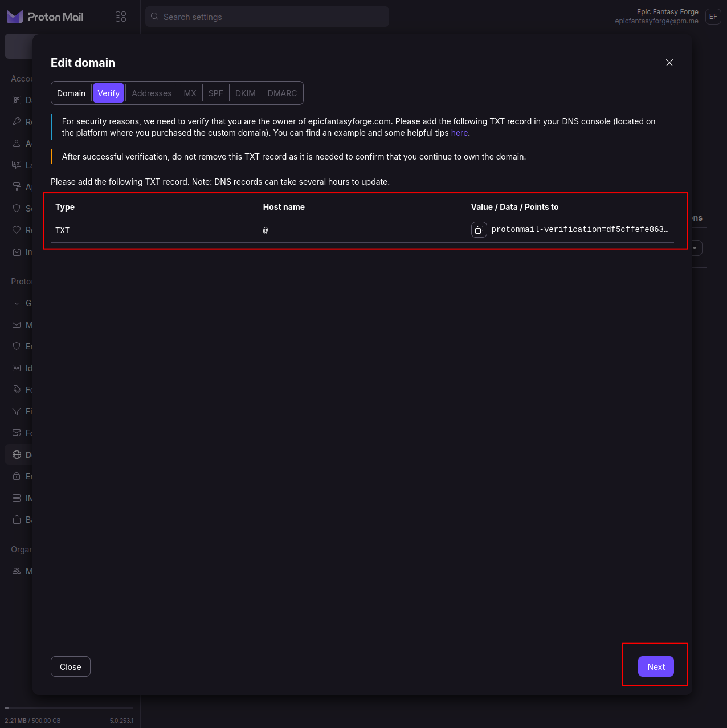Click the download arrow sidebar icon
The width and height of the screenshot is (727, 728).
(17, 303)
